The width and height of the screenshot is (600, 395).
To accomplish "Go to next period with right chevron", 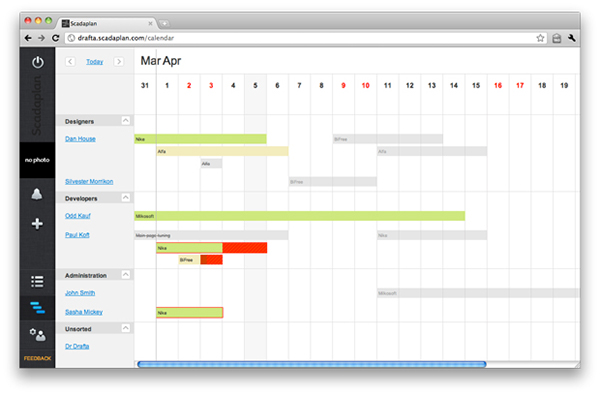I will coord(119,62).
